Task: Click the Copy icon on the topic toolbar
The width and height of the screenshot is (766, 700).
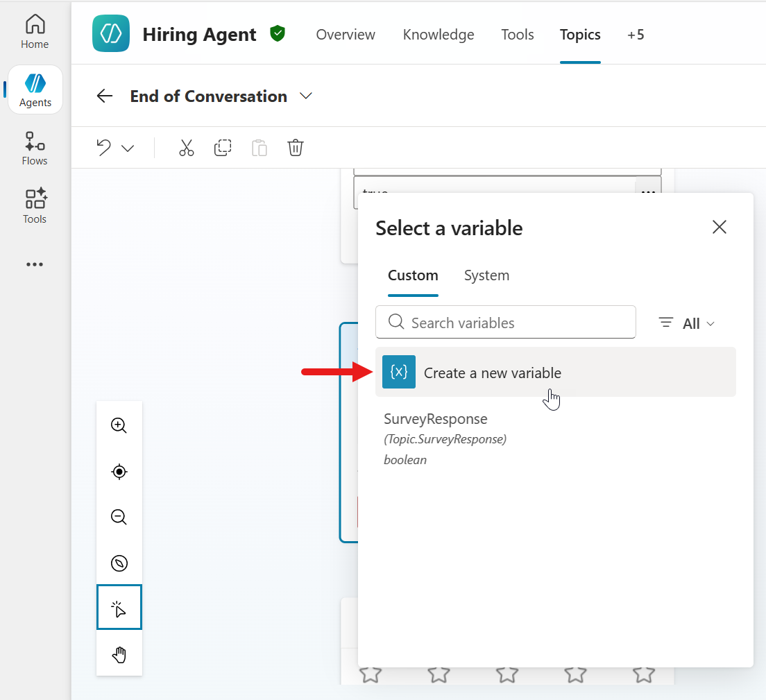Action: [x=223, y=148]
